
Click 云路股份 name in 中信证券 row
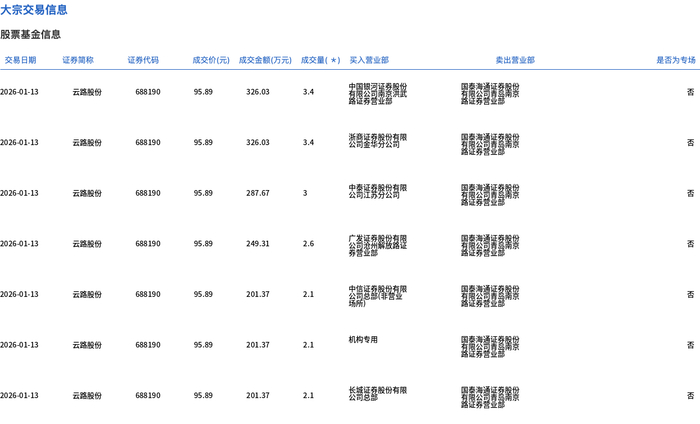coord(87,295)
